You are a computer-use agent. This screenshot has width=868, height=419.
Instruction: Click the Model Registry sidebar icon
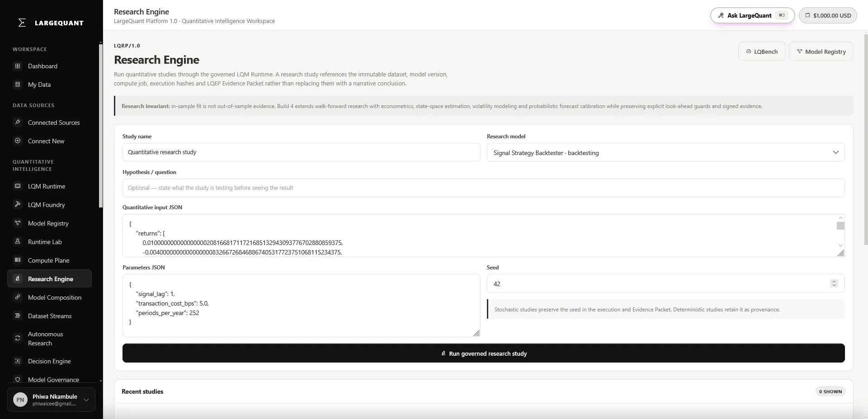pos(18,223)
